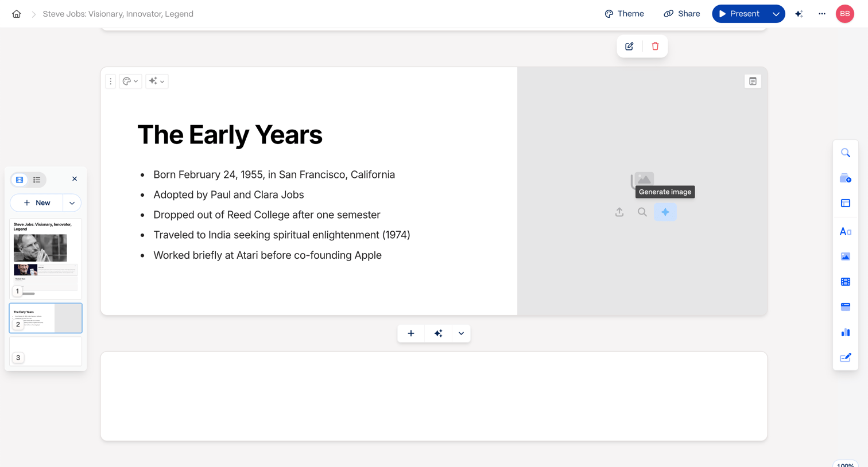Viewport: 868px width, 467px height.
Task: Open the Aa text formatting panel
Action: click(846, 232)
